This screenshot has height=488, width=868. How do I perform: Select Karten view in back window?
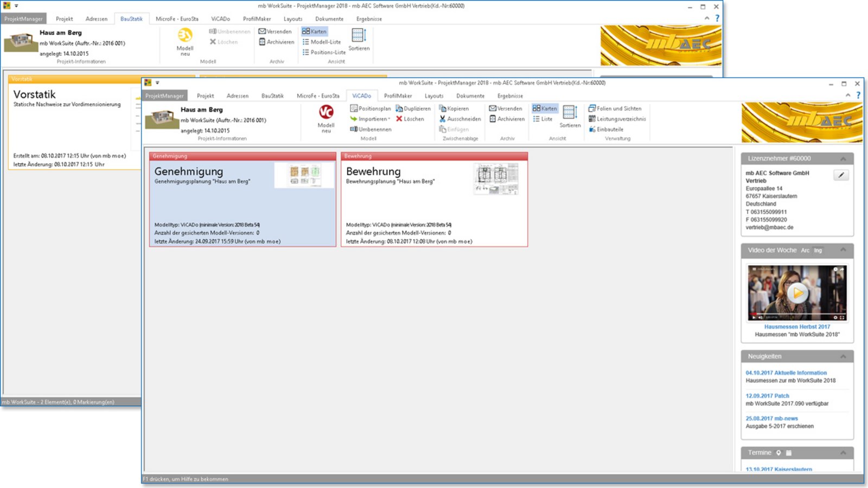click(314, 31)
